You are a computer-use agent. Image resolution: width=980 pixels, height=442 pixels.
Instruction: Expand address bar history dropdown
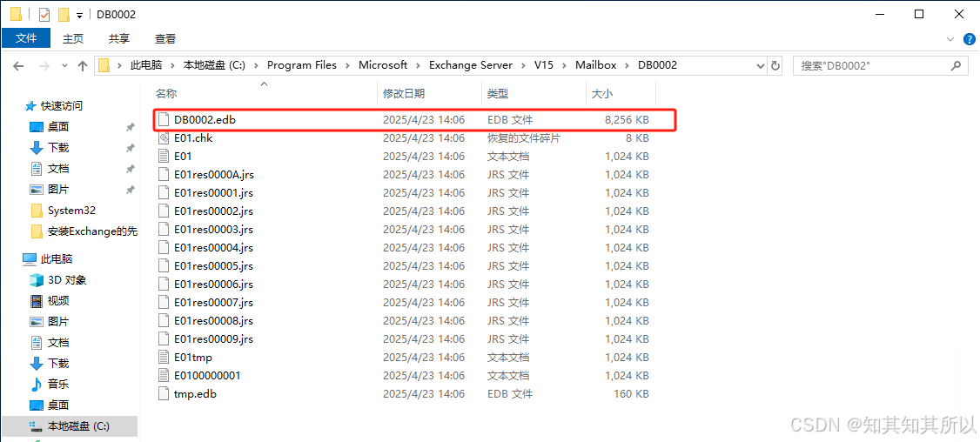761,65
